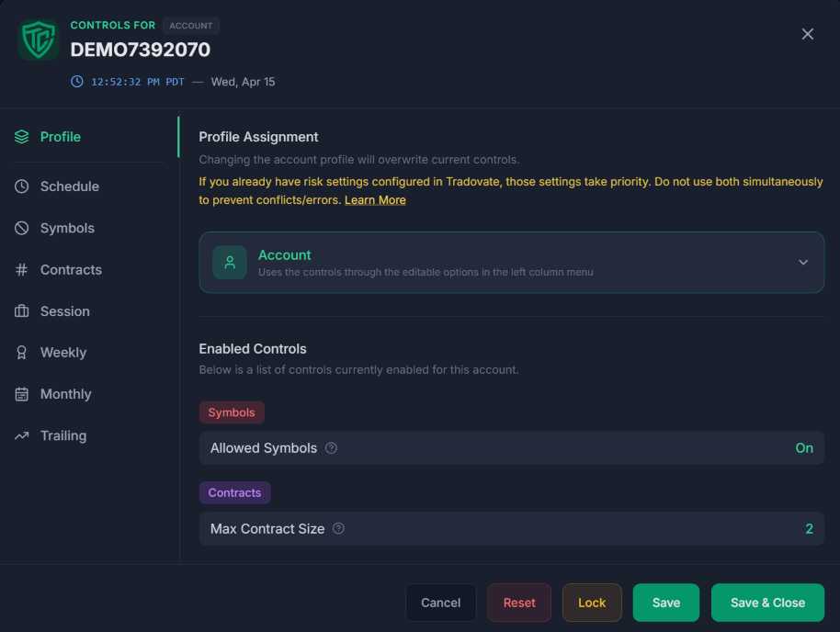Open the Learn More link
The height and width of the screenshot is (632, 840).
(375, 199)
